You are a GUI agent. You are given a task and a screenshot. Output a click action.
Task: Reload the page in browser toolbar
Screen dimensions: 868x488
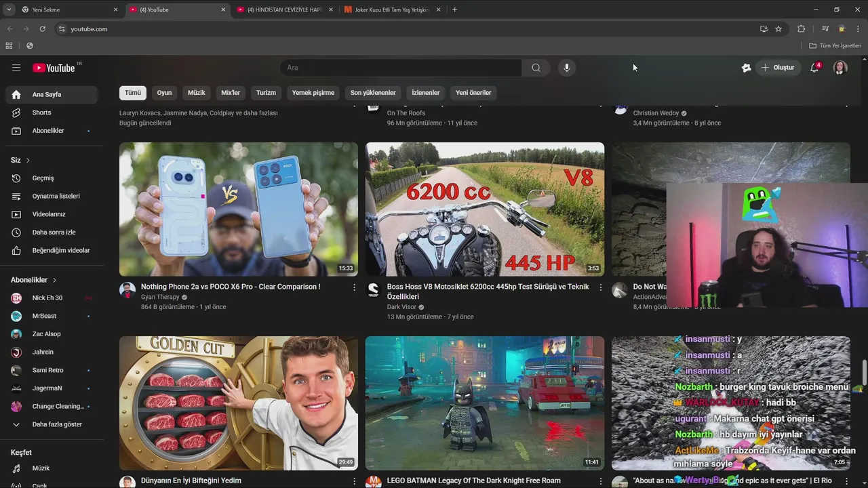(x=42, y=29)
